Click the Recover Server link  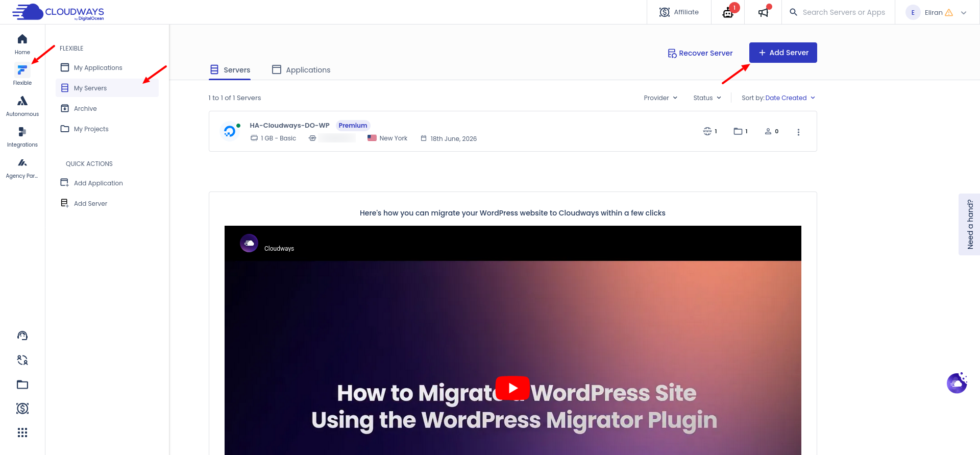700,53
